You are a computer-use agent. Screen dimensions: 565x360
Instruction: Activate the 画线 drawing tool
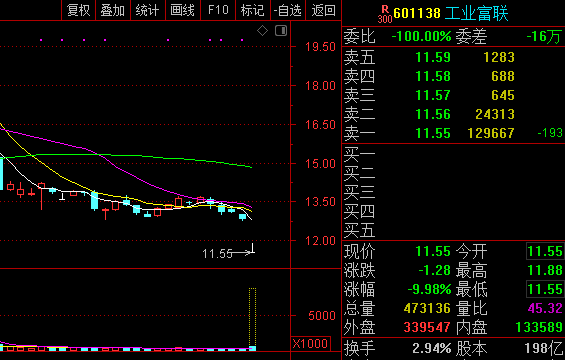point(183,10)
